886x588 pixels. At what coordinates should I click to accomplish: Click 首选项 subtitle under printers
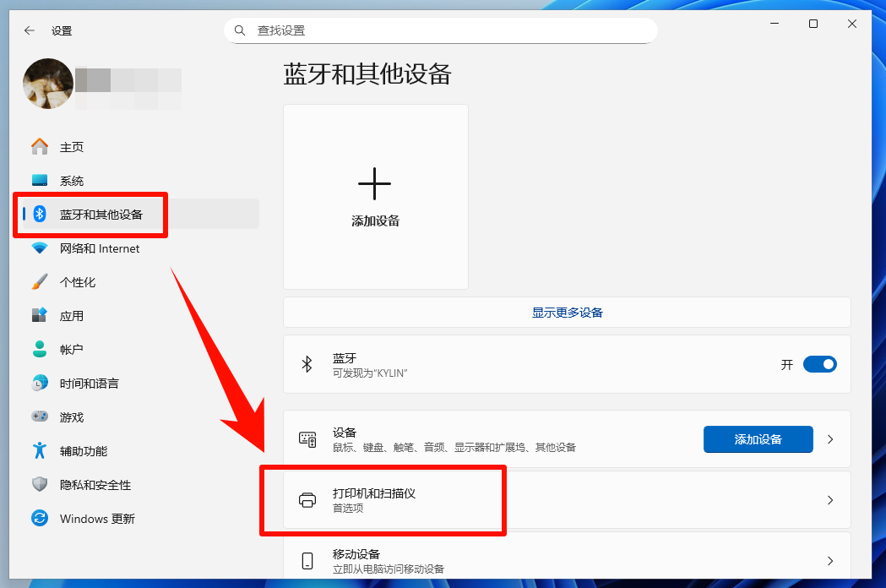tap(348, 509)
